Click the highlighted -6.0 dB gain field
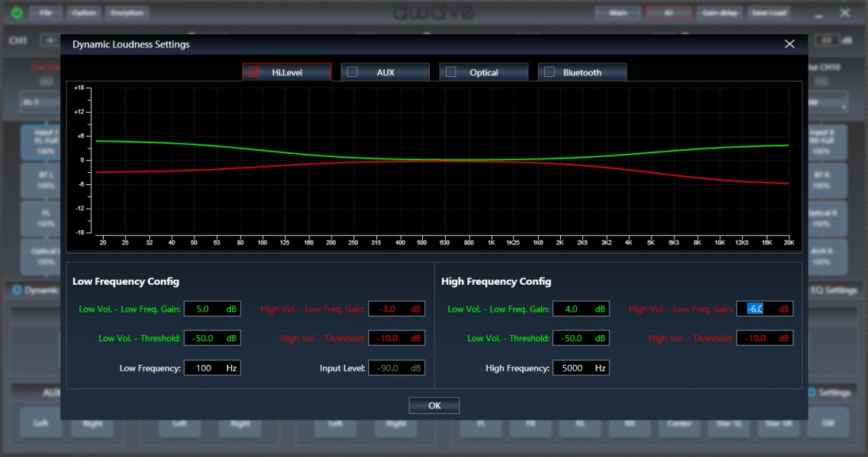 (764, 308)
